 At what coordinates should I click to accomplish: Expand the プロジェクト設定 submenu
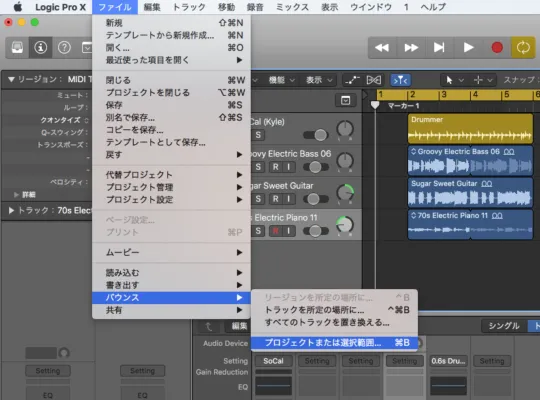coord(171,200)
